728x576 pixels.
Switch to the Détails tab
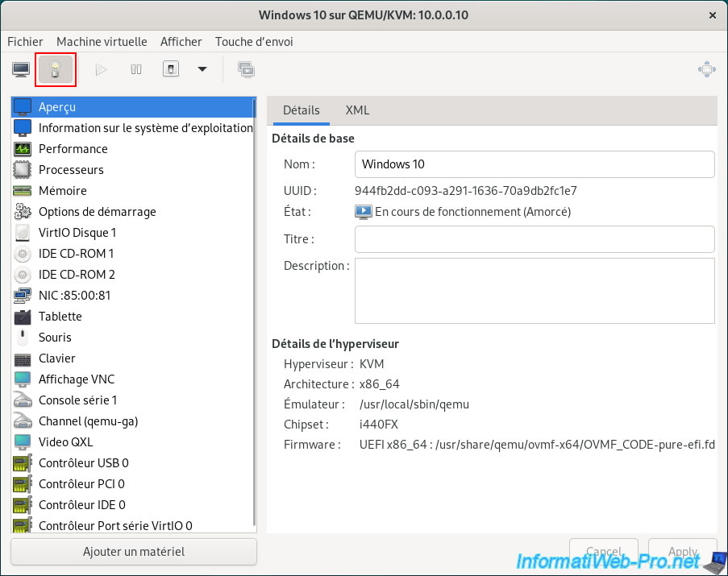[302, 110]
